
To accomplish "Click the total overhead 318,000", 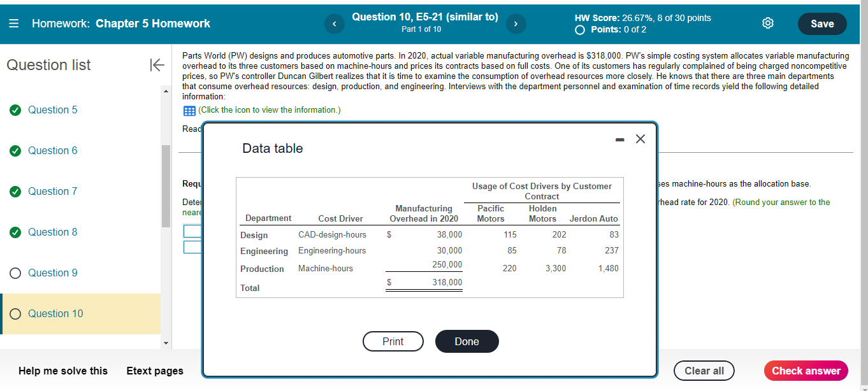I will click(447, 282).
